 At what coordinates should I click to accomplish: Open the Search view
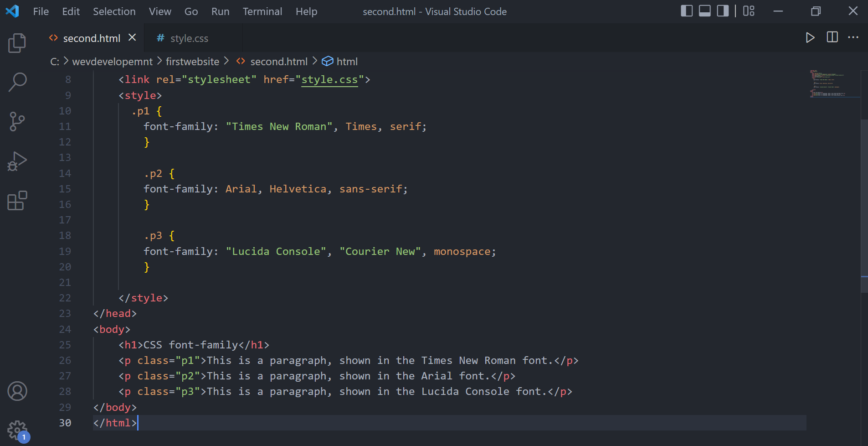(x=17, y=82)
